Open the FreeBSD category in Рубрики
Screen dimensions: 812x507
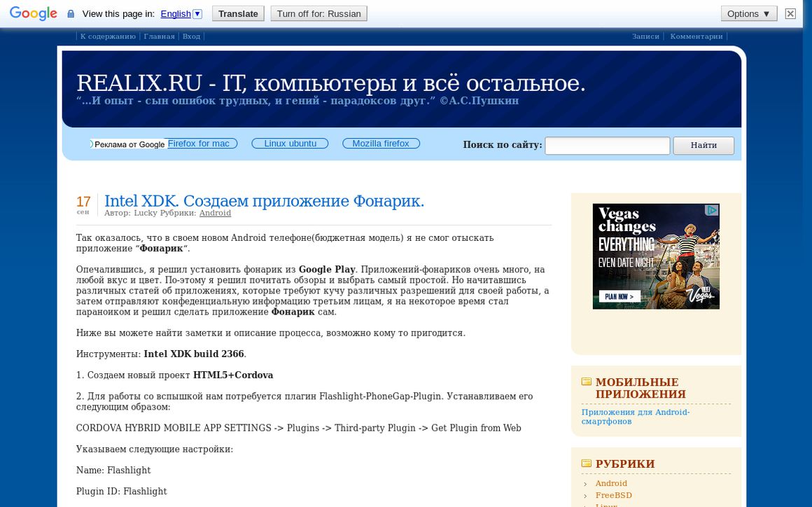click(x=614, y=495)
